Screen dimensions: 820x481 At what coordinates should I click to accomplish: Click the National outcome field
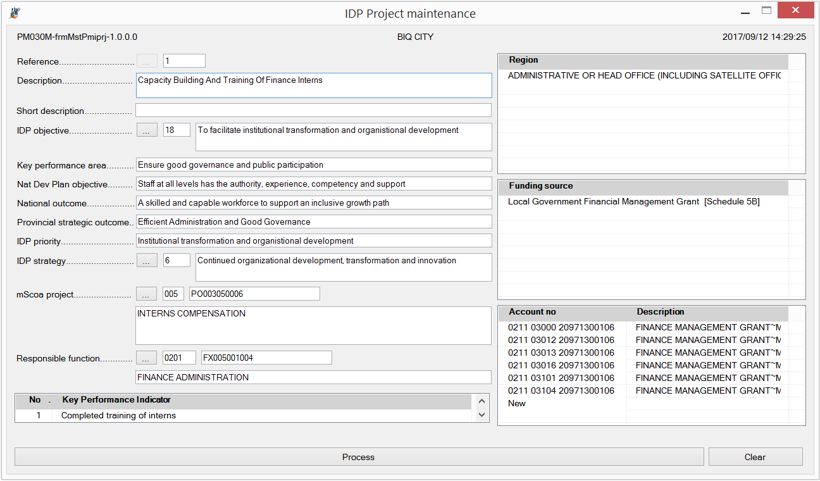[314, 203]
